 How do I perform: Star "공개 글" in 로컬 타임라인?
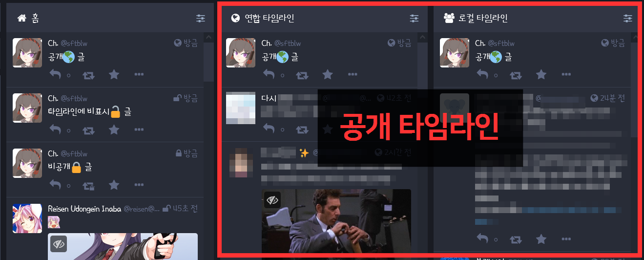541,74
